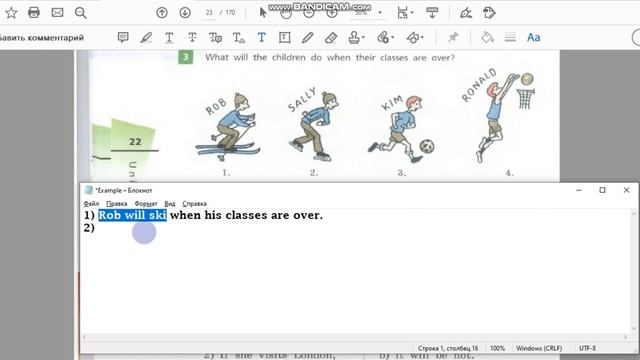This screenshot has height=360, width=640.
Task: Click Notepad vertical scrollbar up arrow
Action: [x=634, y=212]
